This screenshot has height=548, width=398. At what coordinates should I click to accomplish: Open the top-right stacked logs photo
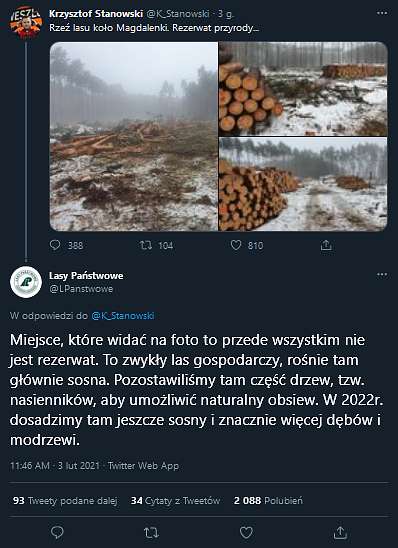pos(303,89)
